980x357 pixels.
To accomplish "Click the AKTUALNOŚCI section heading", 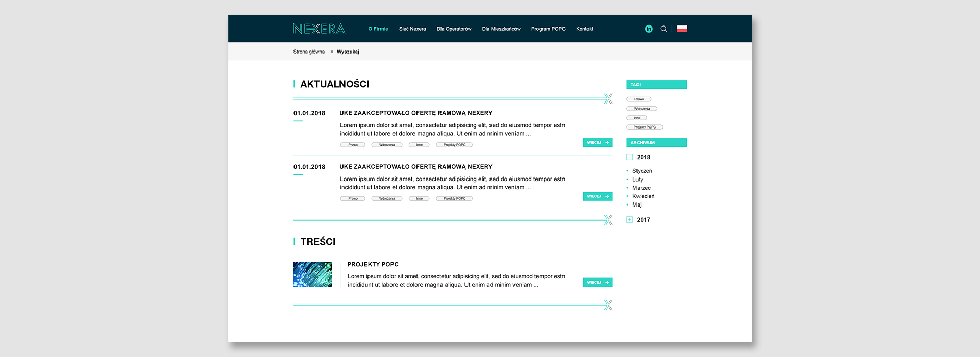I will (x=334, y=84).
